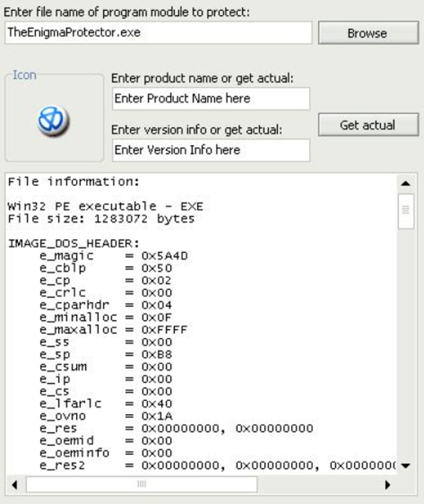This screenshot has width=424, height=504.
Task: Click the e_minalloc = 0x0F line
Action: click(105, 317)
